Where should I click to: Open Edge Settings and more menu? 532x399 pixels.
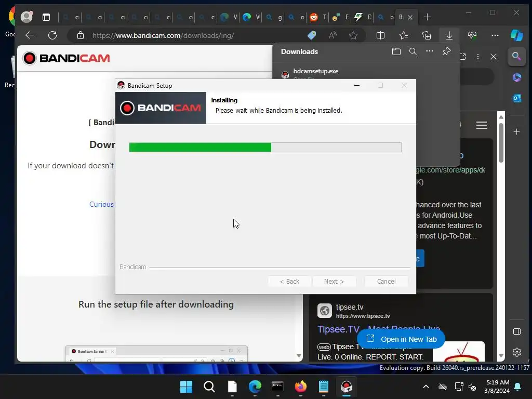495,35
